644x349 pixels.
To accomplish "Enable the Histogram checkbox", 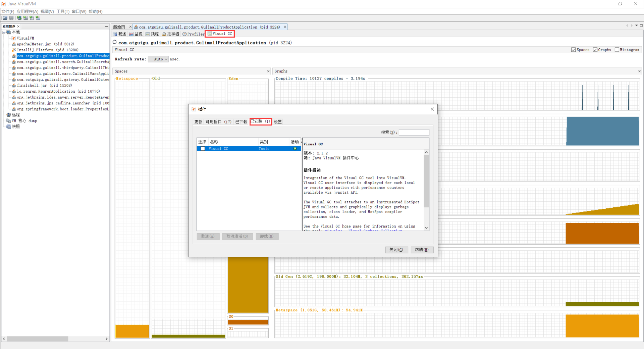I will [x=616, y=50].
